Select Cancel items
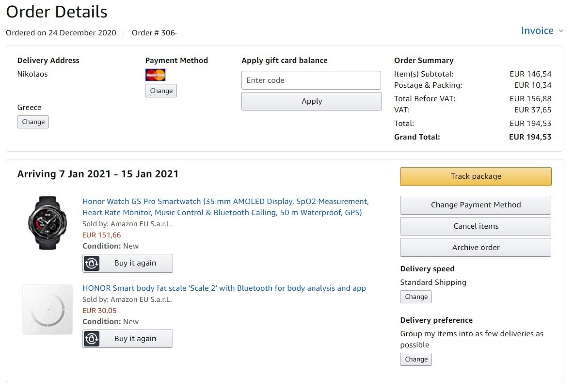Image resolution: width=574 pixels, height=392 pixels. point(475,226)
